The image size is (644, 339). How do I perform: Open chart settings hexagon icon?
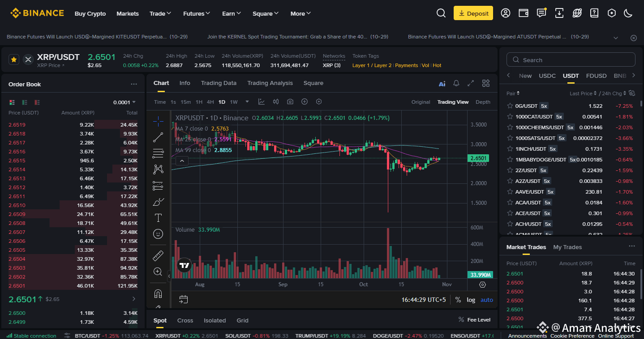point(319,102)
